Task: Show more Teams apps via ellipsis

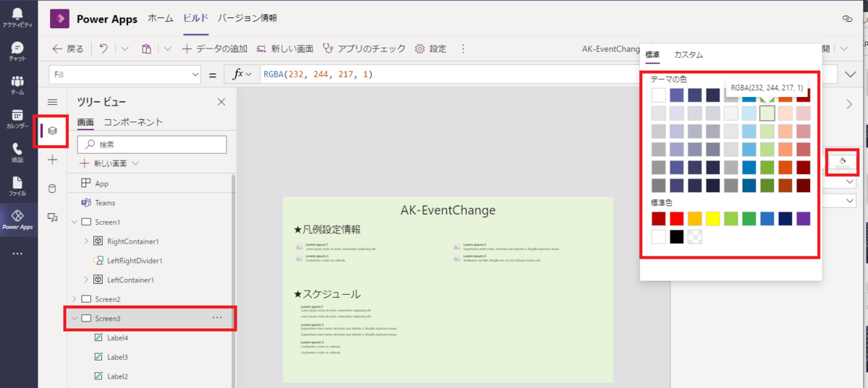Action: click(x=17, y=254)
